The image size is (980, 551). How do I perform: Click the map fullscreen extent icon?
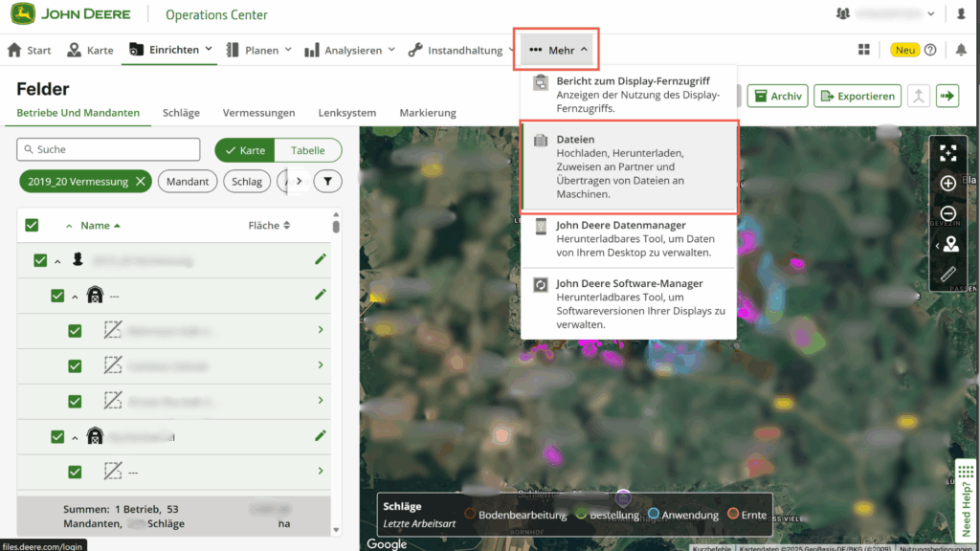[x=947, y=153]
